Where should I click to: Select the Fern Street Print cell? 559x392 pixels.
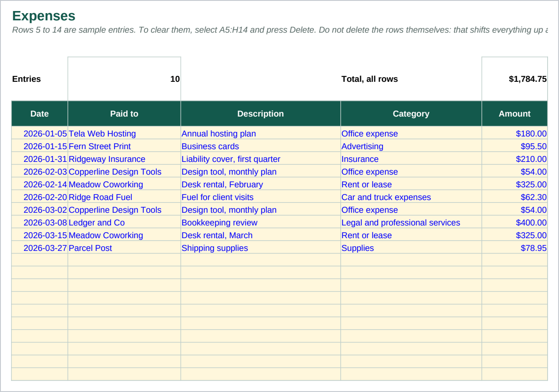tap(124, 146)
